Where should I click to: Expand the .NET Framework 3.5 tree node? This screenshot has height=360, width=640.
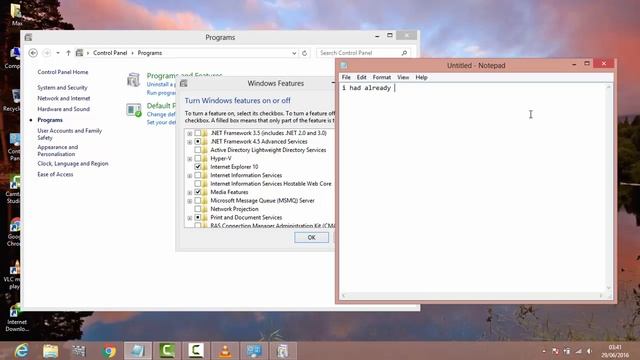(x=189, y=133)
